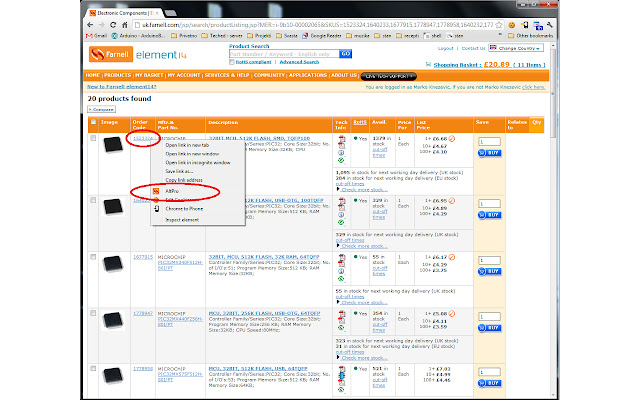The image size is (640, 400).
Task: Tick the checkbox for order code 1523324
Action: 93,138
